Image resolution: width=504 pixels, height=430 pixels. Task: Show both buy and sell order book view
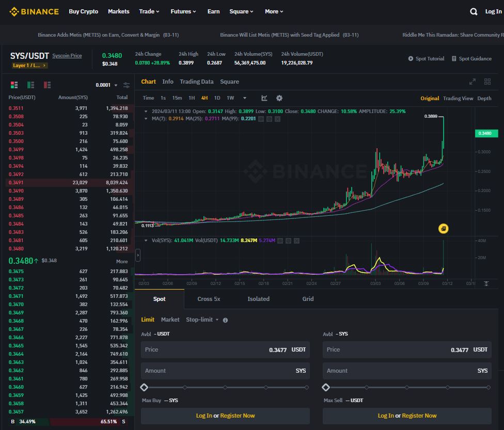(x=14, y=85)
